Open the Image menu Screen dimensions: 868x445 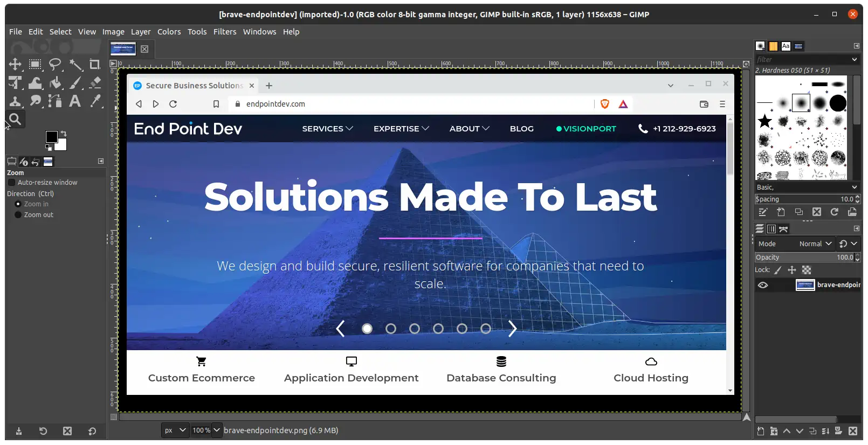[113, 32]
